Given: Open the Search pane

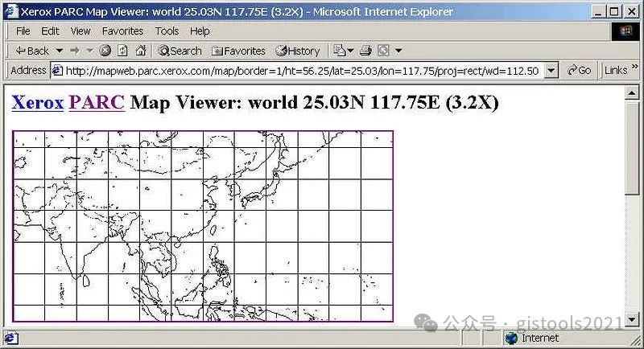Looking at the screenshot, I should [180, 51].
